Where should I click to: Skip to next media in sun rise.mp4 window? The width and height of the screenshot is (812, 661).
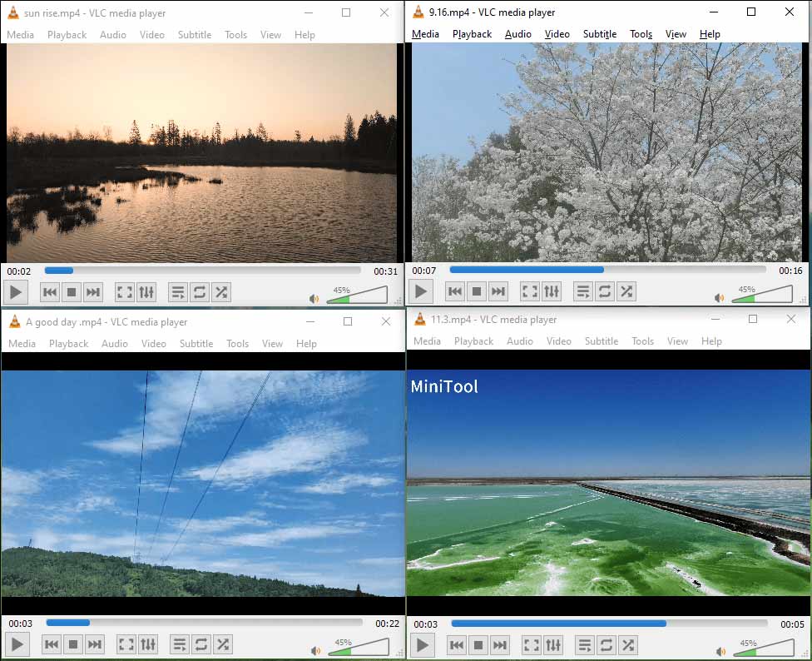(x=92, y=291)
